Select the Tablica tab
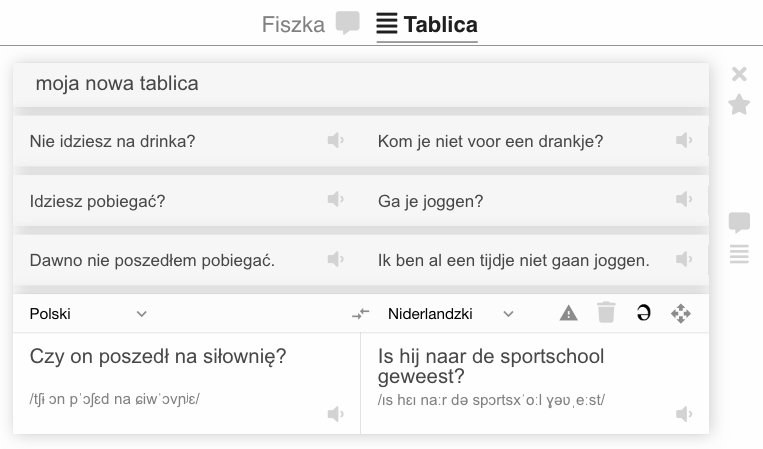 pyautogui.click(x=427, y=24)
